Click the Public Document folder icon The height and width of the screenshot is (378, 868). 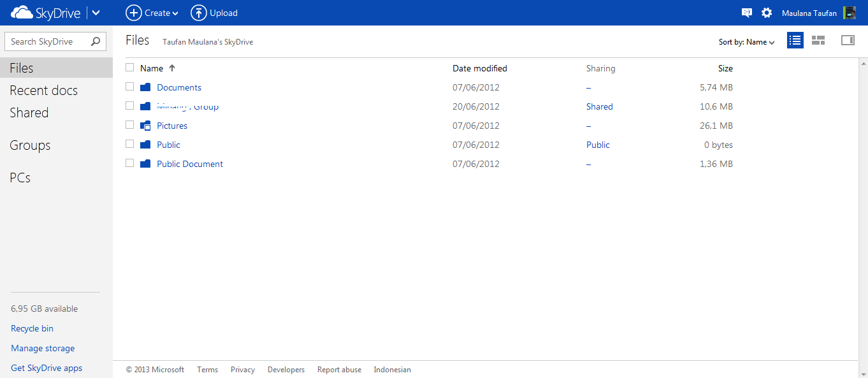[145, 164]
